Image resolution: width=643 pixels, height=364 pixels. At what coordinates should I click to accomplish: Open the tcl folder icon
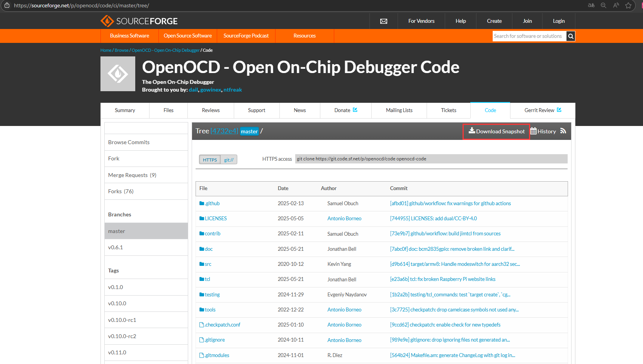[202, 279]
